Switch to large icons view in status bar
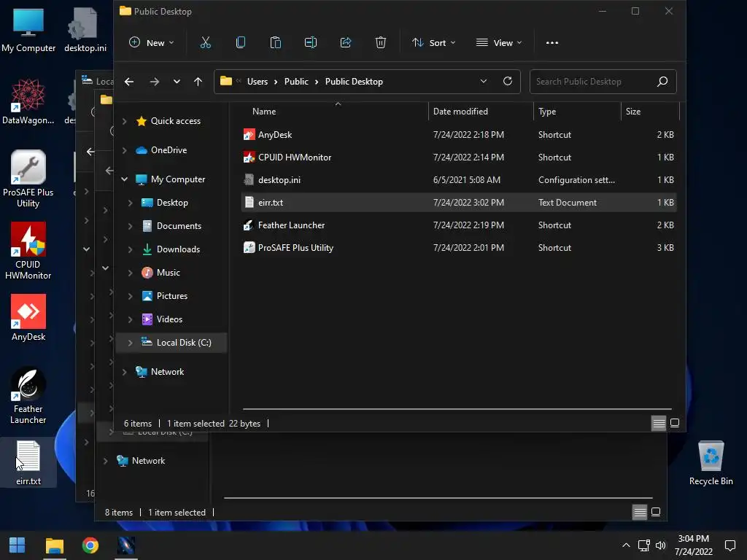747x560 pixels. 675,423
